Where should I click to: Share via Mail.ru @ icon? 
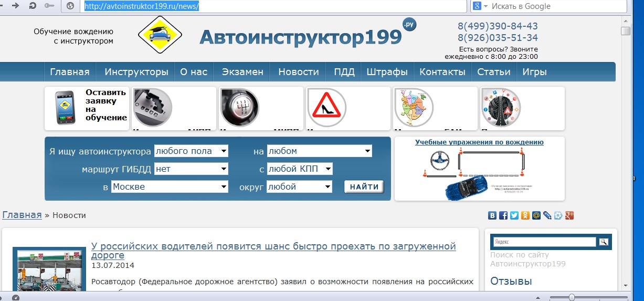click(536, 215)
